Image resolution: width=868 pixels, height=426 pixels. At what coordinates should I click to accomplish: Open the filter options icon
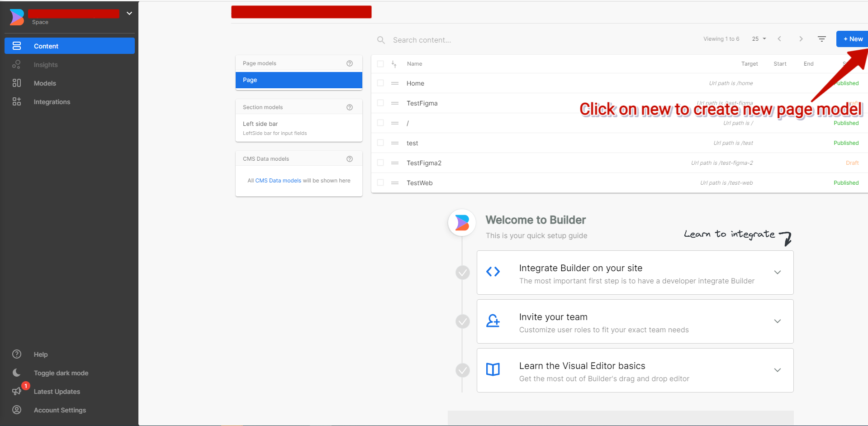click(x=822, y=39)
